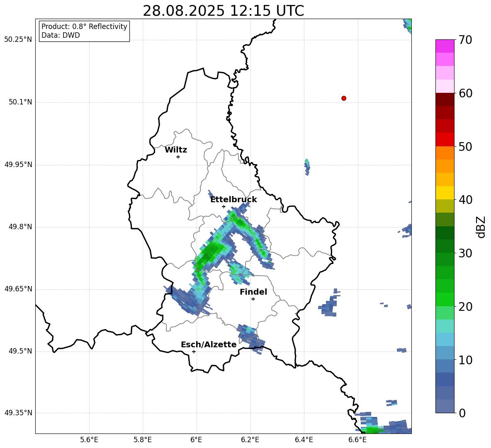The width and height of the screenshot is (491, 448).
Task: Click the 6°E longitude label
Action: (x=196, y=440)
